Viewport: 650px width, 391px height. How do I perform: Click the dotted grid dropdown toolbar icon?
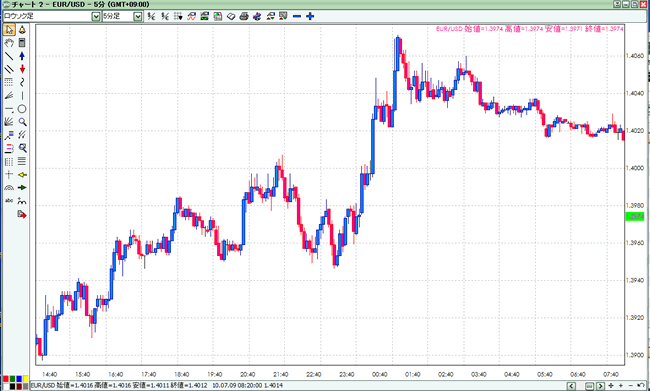[x=178, y=16]
